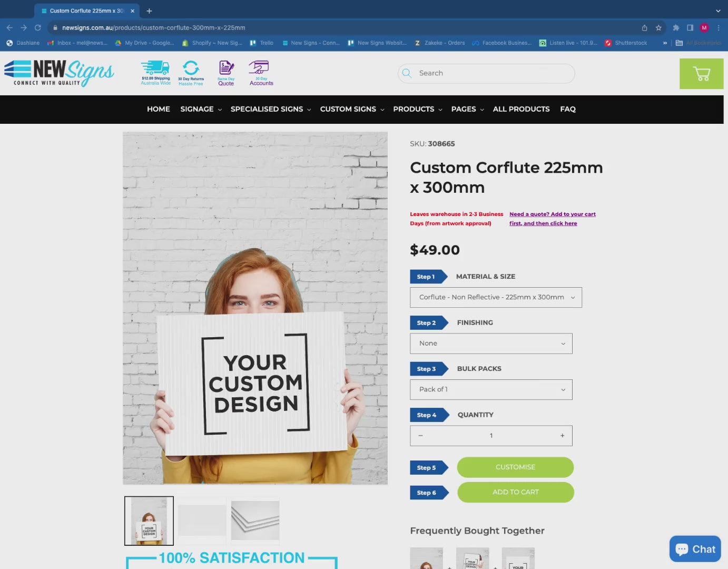Open the My Drive - Google bookmark

point(145,43)
